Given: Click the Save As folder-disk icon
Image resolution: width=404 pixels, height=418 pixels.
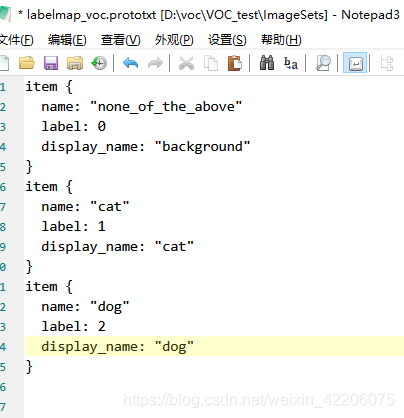Looking at the screenshot, I should point(75,63).
